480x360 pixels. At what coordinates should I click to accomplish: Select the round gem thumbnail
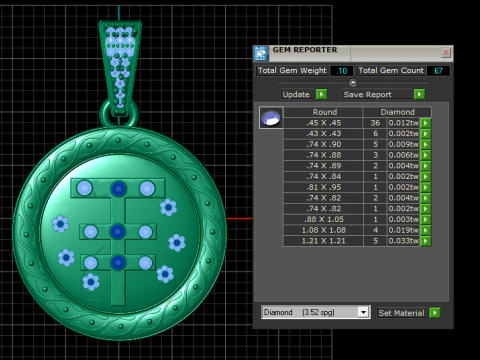tap(271, 118)
